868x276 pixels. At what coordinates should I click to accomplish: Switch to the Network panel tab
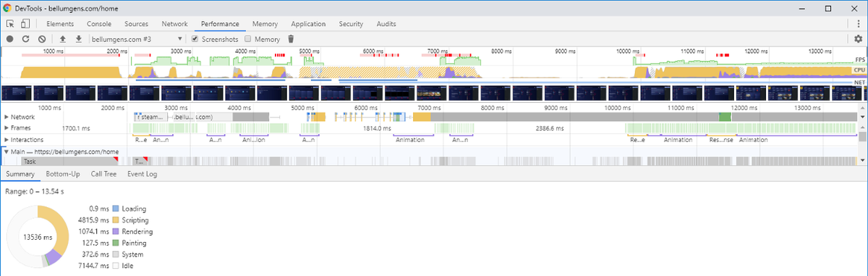(174, 24)
